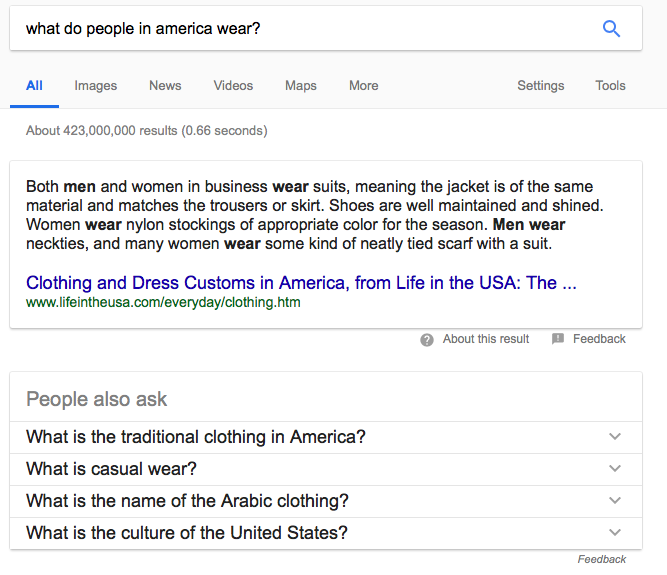Image resolution: width=667 pixels, height=575 pixels.
Task: Expand the 'What is casual wear?' question
Action: pyautogui.click(x=615, y=469)
